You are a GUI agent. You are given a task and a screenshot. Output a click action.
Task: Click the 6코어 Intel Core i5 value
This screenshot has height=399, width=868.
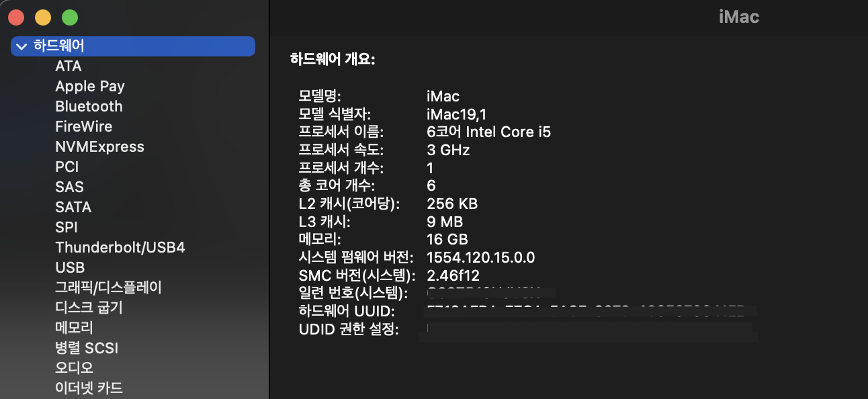tap(489, 132)
